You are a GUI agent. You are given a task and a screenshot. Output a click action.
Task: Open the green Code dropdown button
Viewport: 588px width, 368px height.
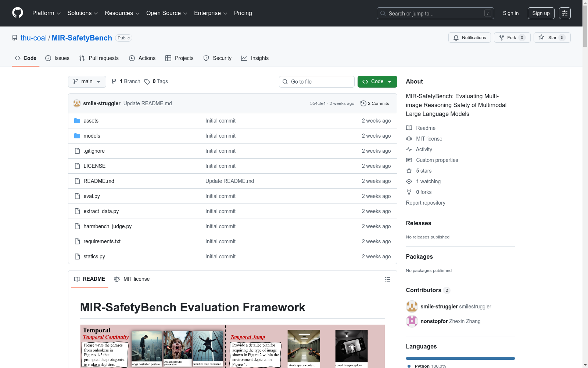pos(377,82)
